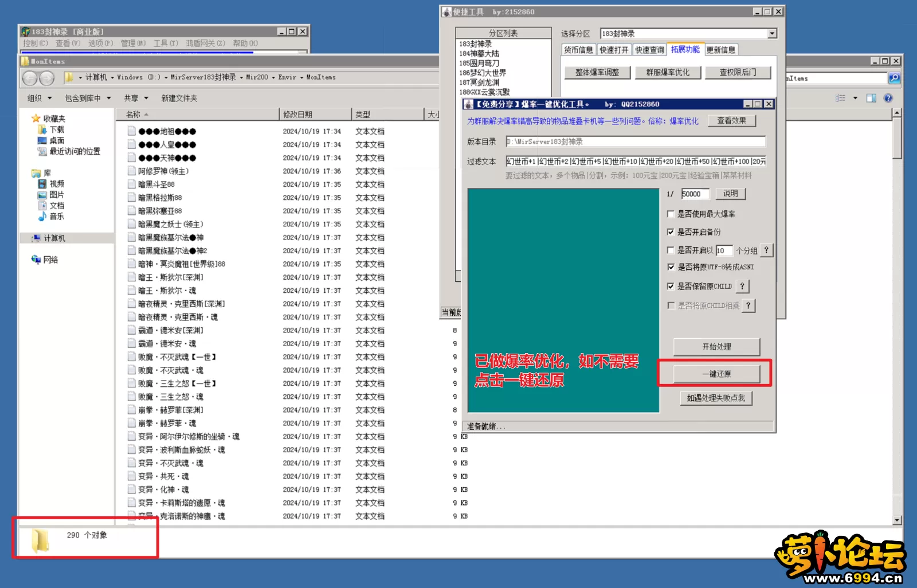Viewport: 917px width, 588px height.
Task: Select 视频 library in sidebar
Action: 57,184
